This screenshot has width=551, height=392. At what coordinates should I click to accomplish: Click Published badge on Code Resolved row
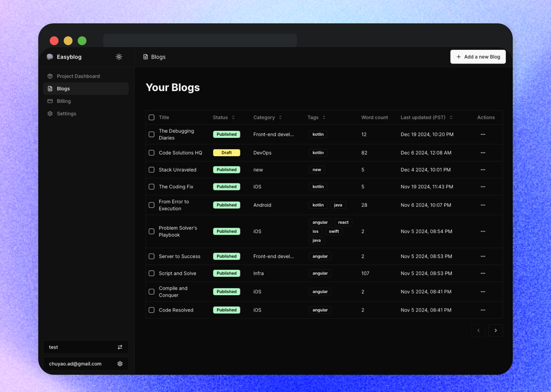tap(227, 310)
